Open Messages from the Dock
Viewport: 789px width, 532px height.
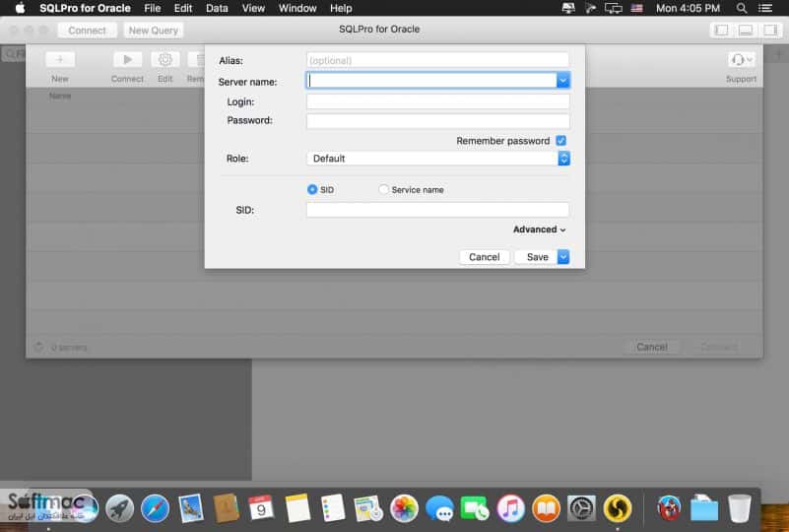point(439,508)
